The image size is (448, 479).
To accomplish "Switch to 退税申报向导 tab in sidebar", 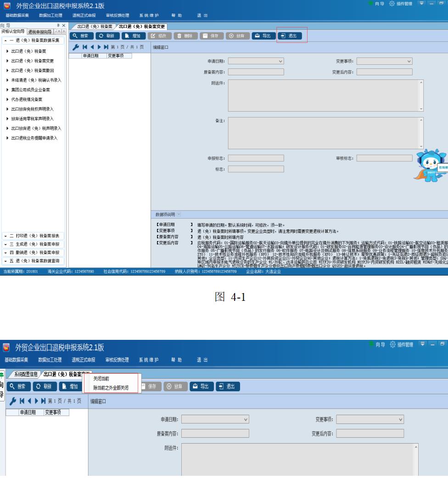I will [39, 31].
